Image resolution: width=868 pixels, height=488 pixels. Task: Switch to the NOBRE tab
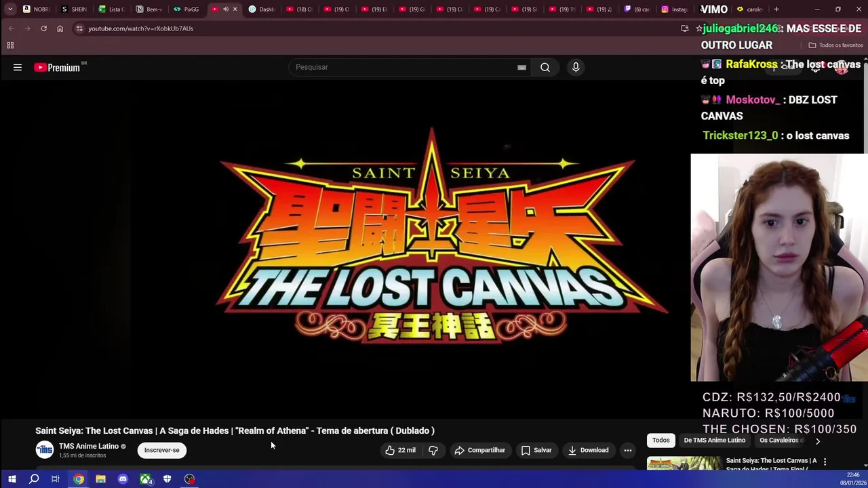[37, 9]
